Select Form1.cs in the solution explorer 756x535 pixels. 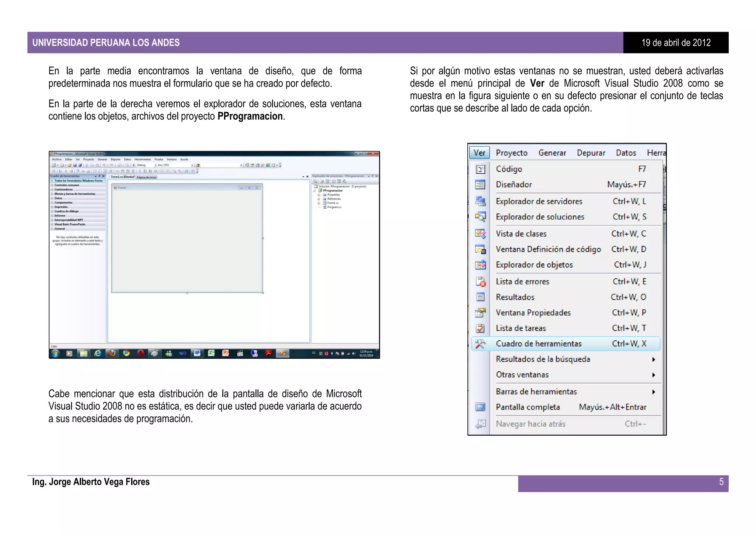click(333, 203)
